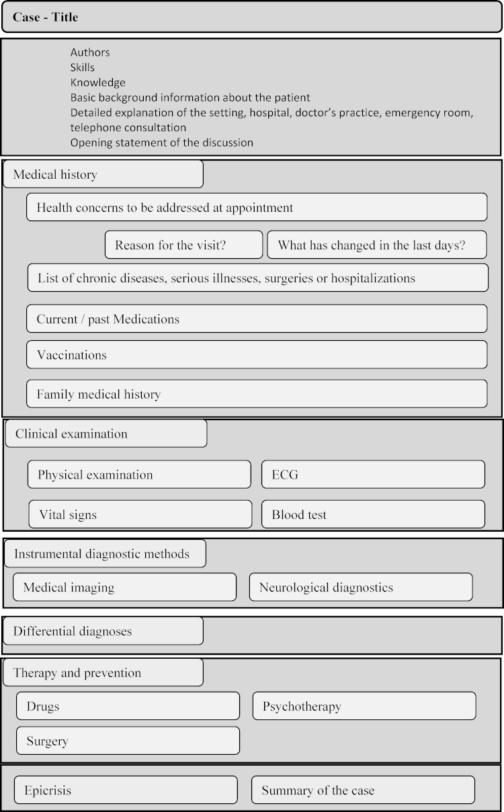Click the Clinical examination section header
This screenshot has width=504, height=812.
[x=106, y=434]
